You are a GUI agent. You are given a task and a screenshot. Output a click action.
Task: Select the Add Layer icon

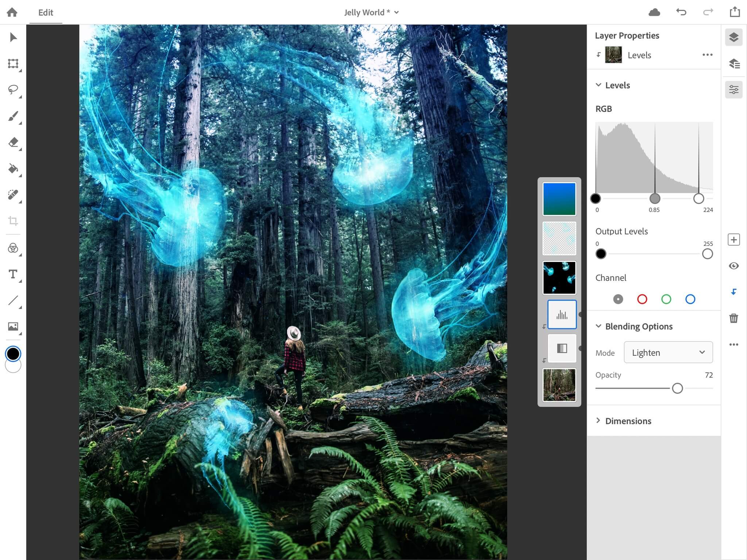[734, 239]
